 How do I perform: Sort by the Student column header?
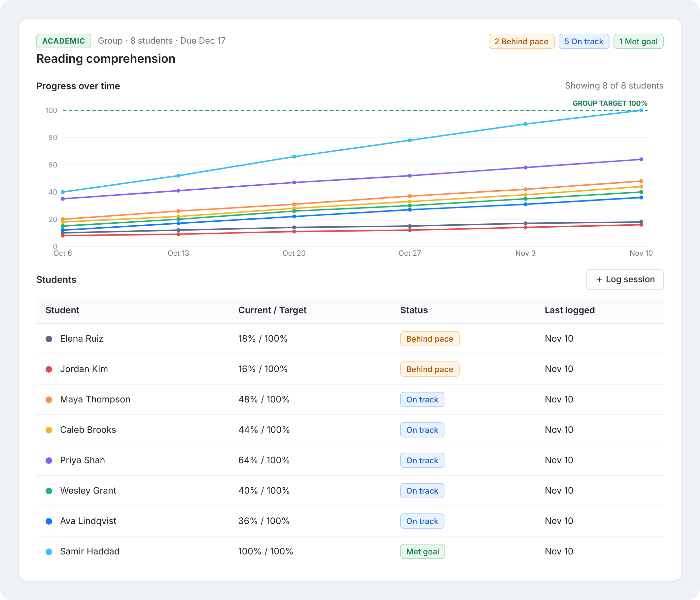(x=62, y=310)
